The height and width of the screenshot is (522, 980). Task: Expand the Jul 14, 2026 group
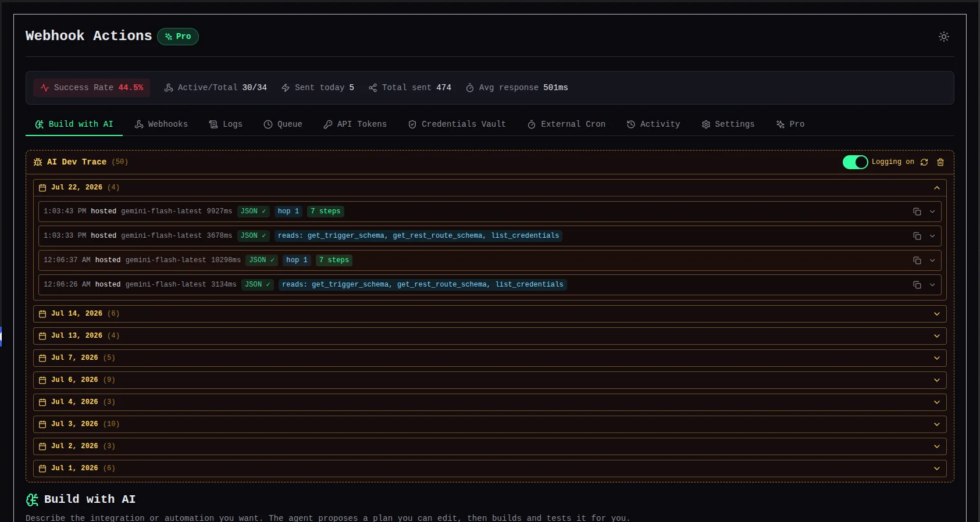[x=490, y=314]
